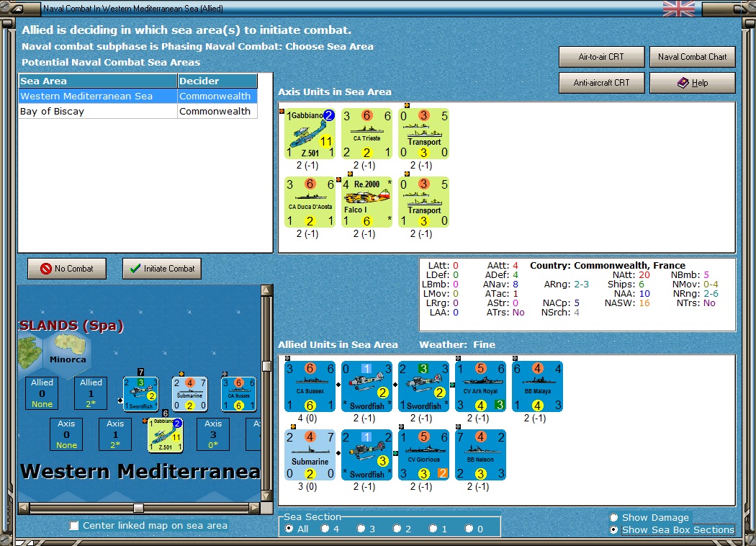This screenshot has width=756, height=546.
Task: Click the Decider column header
Action: [x=217, y=81]
